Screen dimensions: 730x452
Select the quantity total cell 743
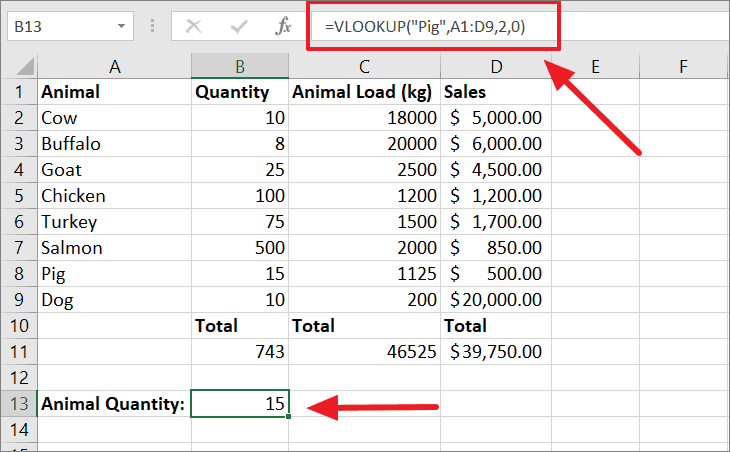[x=240, y=351]
